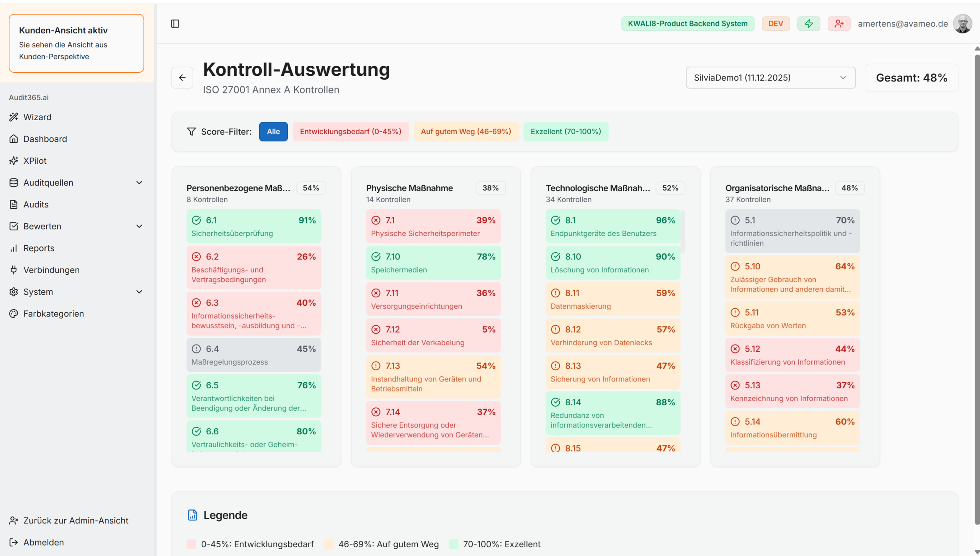The width and height of the screenshot is (980, 556).
Task: Open the user avatar photo
Action: [x=962, y=24]
